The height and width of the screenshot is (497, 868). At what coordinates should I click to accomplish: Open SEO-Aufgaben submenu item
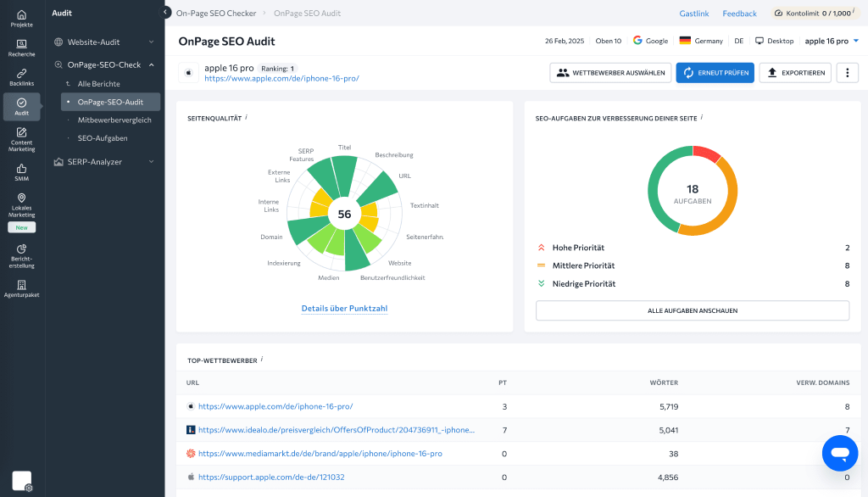[103, 138]
